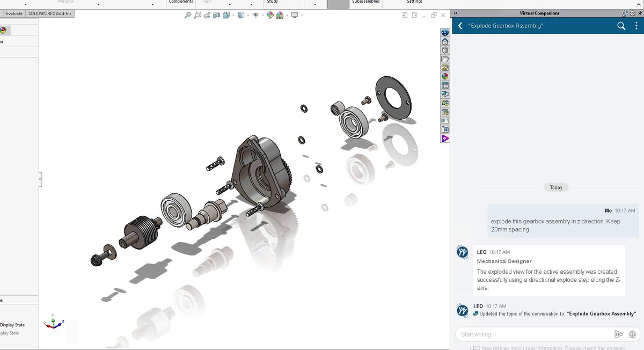Switch to the Evaluate tab
The image size is (644, 350).
(x=14, y=13)
